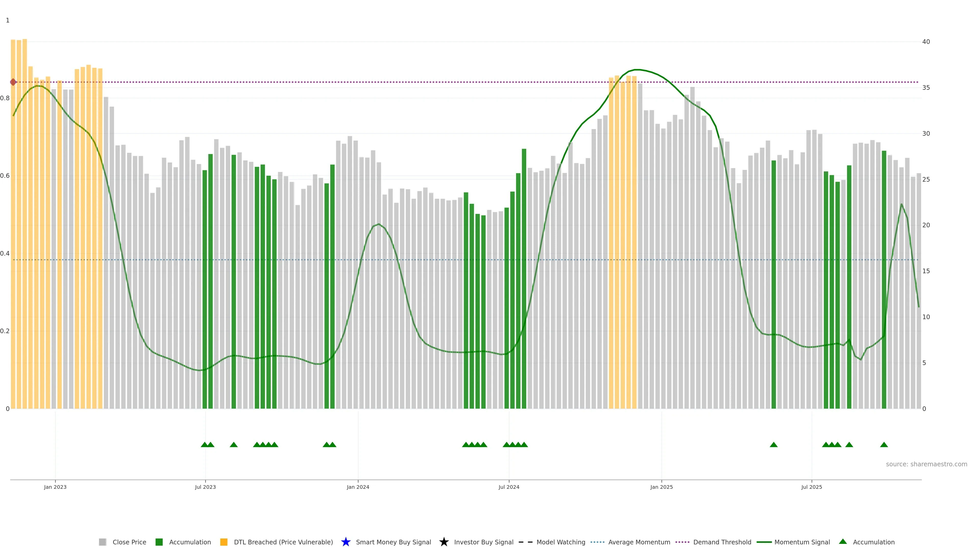The width and height of the screenshot is (980, 551).
Task: Click the purple Demand Threshold legend line
Action: [x=682, y=542]
